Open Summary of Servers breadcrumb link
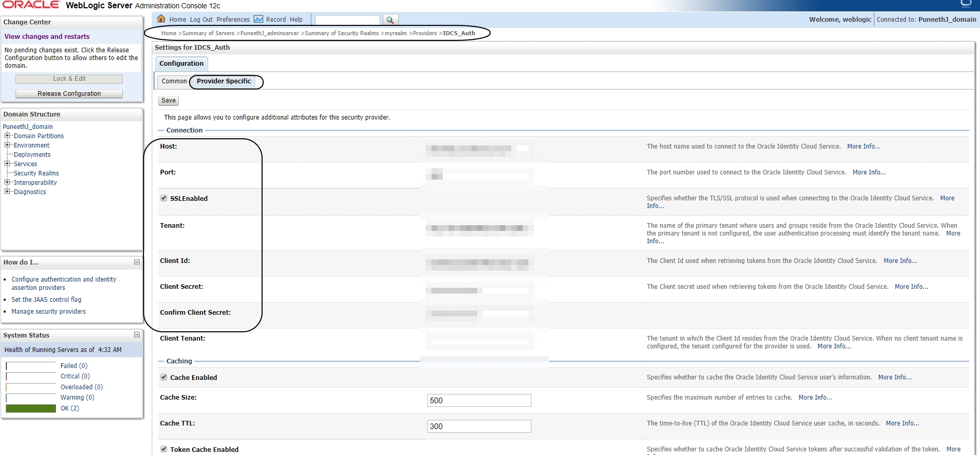 pyautogui.click(x=208, y=33)
